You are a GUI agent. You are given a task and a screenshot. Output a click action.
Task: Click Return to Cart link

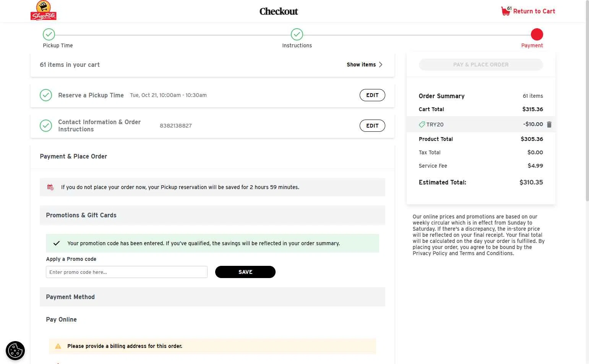(x=534, y=11)
